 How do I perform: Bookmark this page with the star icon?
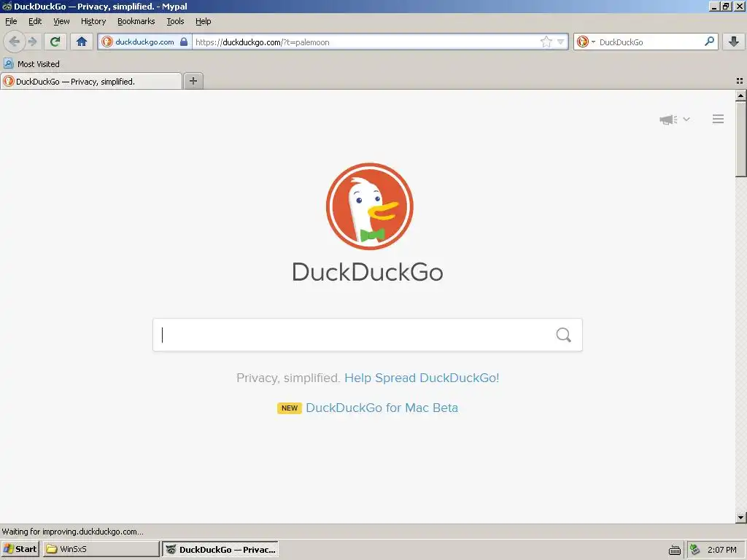pos(546,42)
